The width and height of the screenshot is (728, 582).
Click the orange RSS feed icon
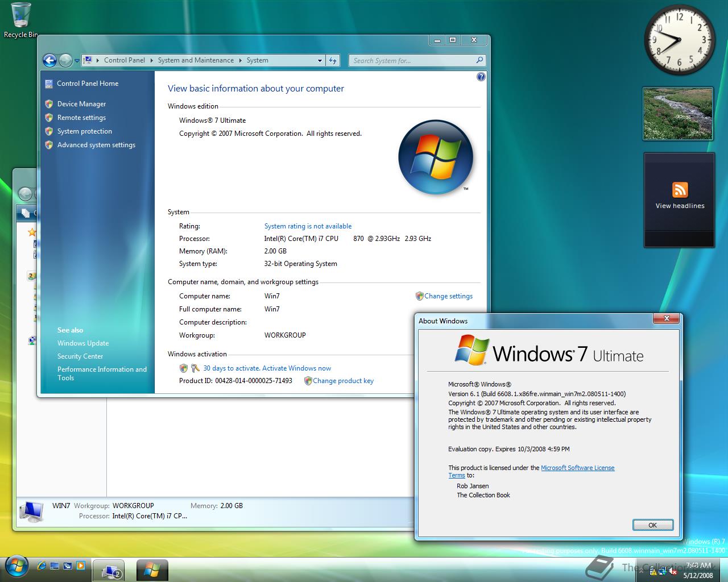[680, 190]
